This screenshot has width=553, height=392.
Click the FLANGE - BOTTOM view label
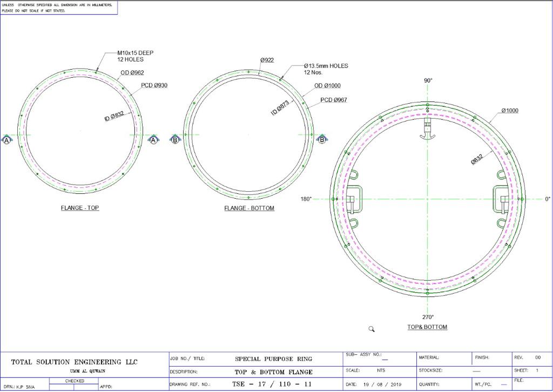[249, 208]
